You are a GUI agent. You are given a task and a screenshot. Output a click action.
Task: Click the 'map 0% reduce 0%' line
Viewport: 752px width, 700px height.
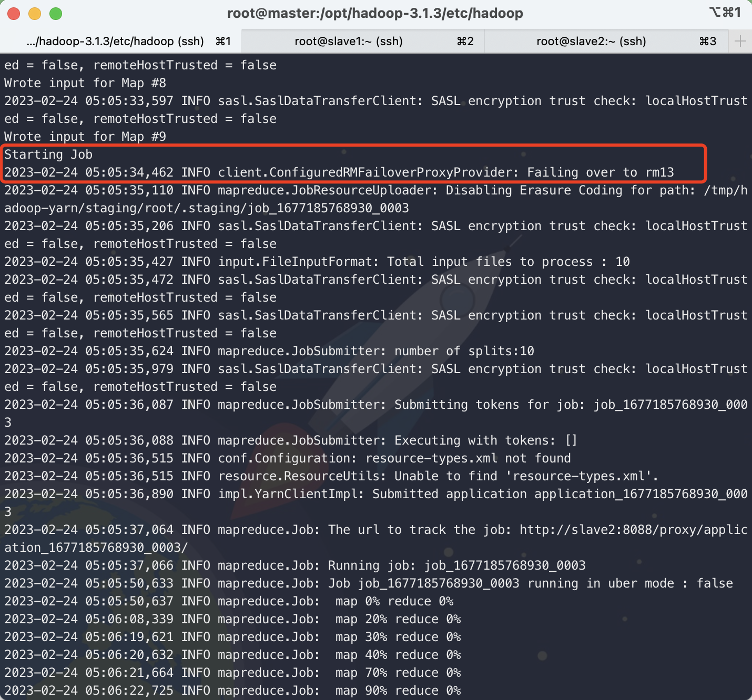pos(229,601)
